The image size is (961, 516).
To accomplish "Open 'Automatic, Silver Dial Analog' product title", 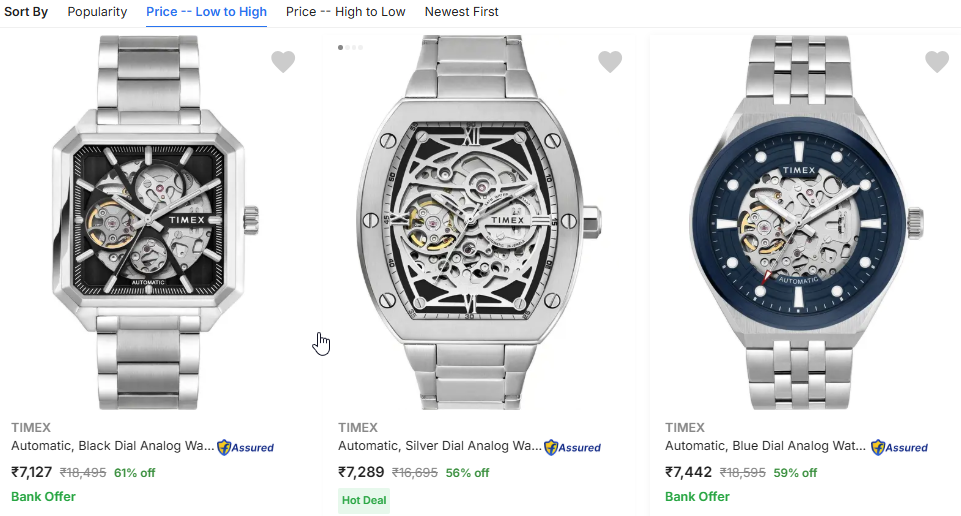I will (440, 446).
